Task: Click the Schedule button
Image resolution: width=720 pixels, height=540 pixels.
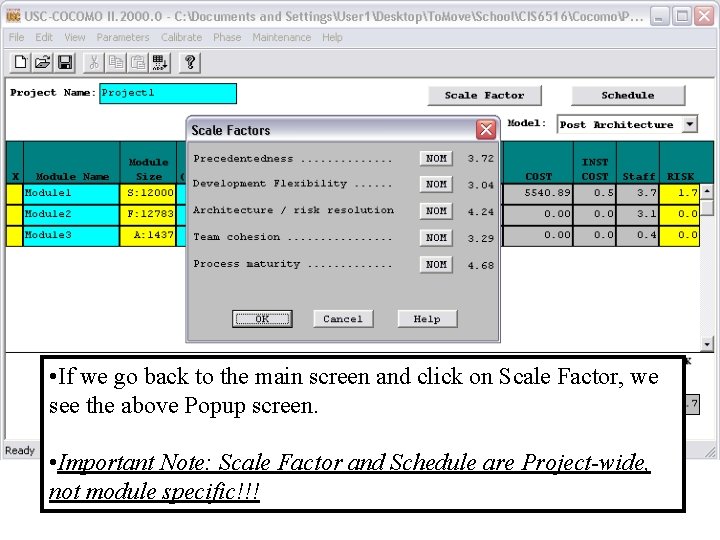Action: (628, 96)
